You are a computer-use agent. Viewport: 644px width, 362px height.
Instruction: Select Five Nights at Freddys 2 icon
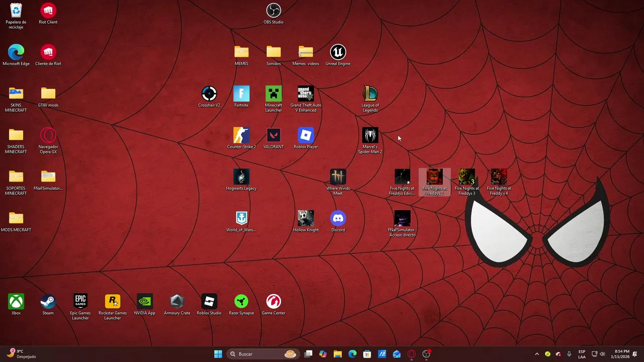click(434, 183)
